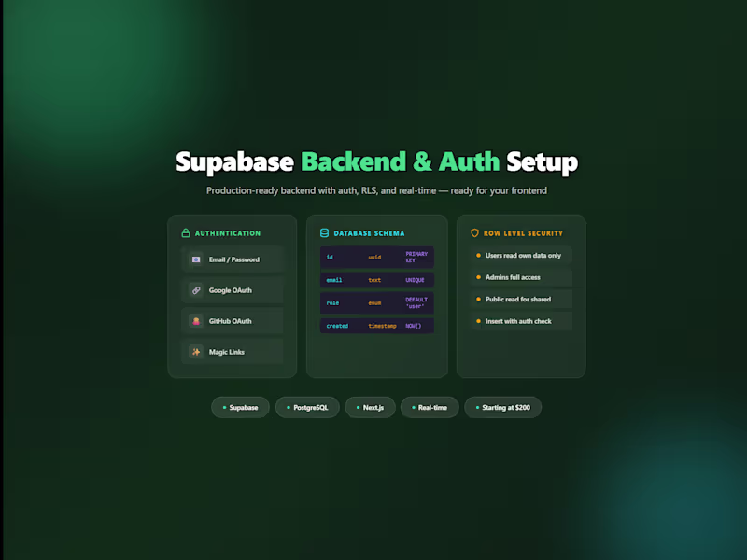Select the created timestamp schema row
The image size is (747, 560).
[x=377, y=326]
